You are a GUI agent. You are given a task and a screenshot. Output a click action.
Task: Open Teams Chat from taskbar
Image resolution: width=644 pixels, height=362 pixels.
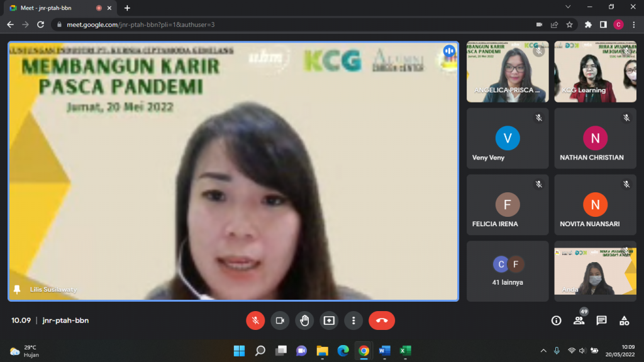pos(301,351)
